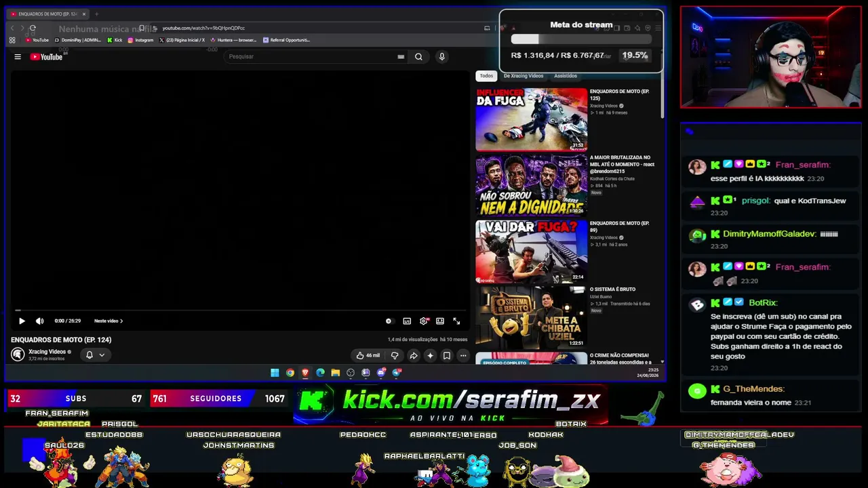Open 'O CRIME NÃO COMPENSA!' video title

(619, 359)
